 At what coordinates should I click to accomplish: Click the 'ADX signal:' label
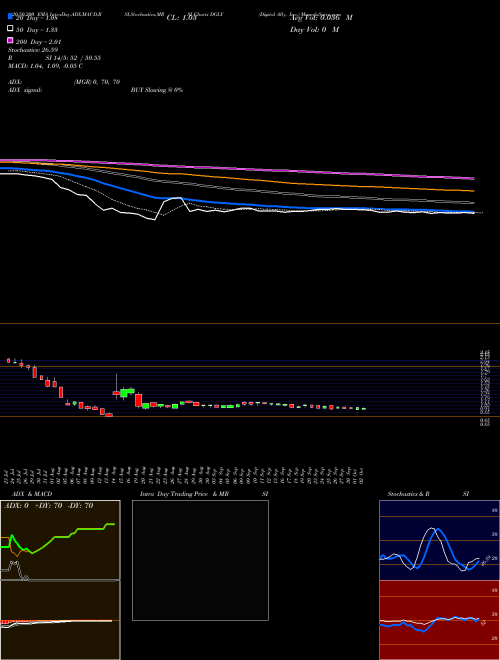click(x=25, y=90)
